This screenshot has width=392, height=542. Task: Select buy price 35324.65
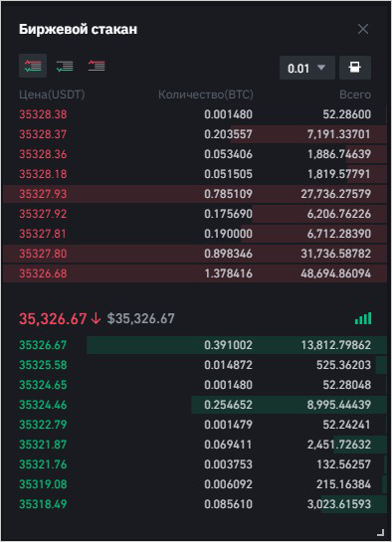[x=43, y=385]
